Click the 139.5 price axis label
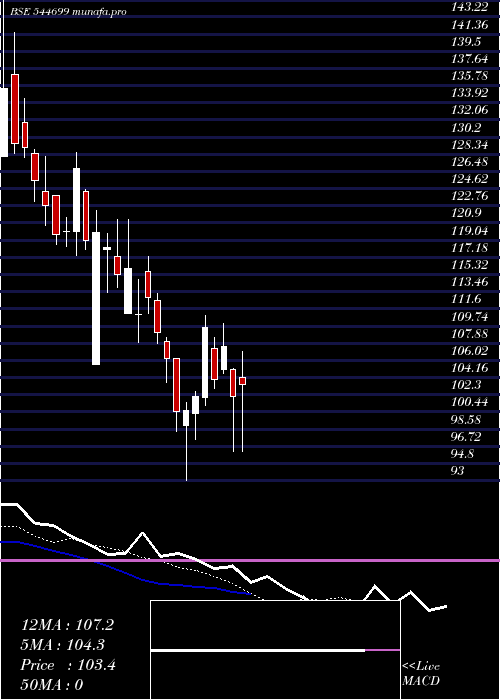500x700 pixels. [466, 42]
